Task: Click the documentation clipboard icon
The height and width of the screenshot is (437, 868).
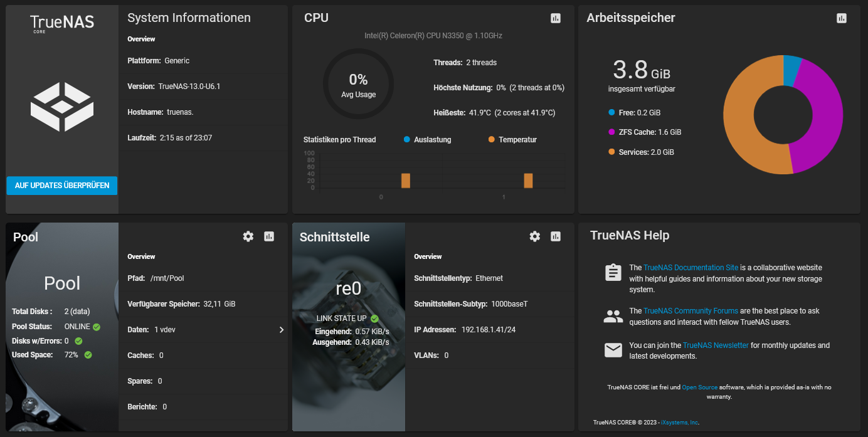Action: [613, 273]
